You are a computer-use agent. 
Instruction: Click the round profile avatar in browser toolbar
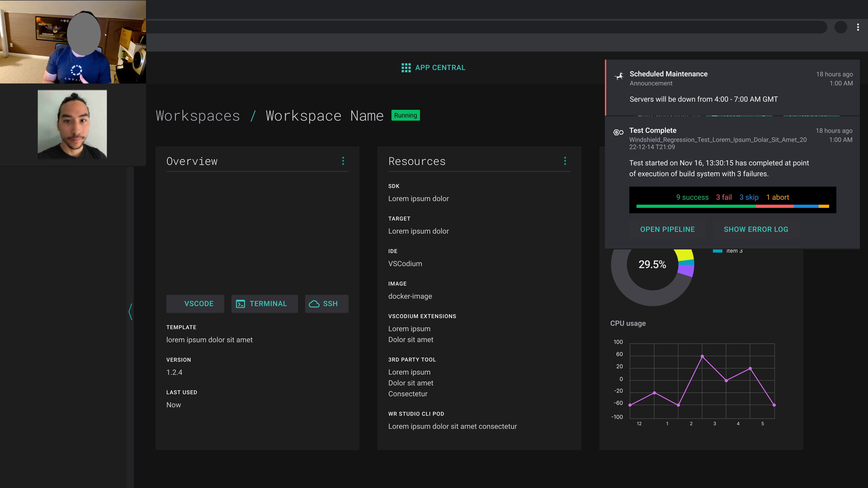point(841,27)
